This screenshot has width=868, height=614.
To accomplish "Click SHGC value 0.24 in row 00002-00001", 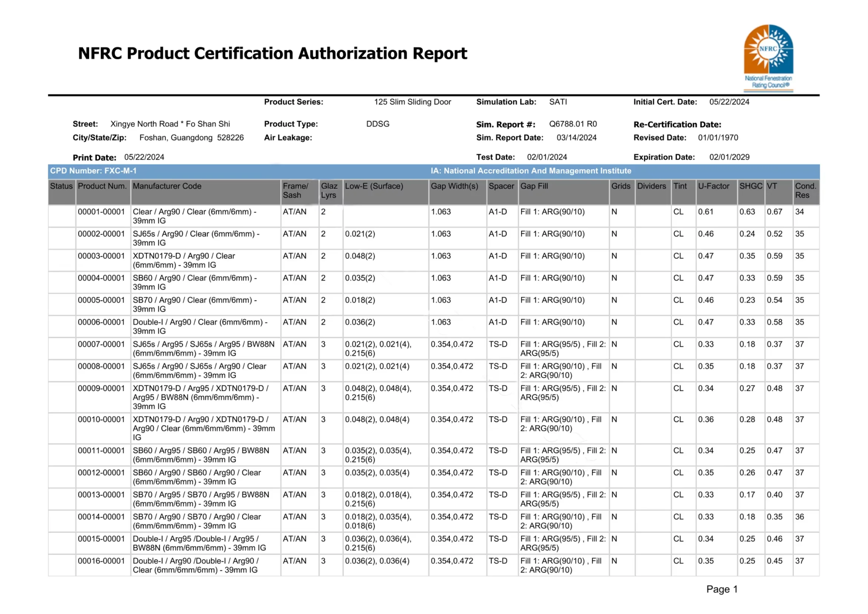I will [x=747, y=234].
